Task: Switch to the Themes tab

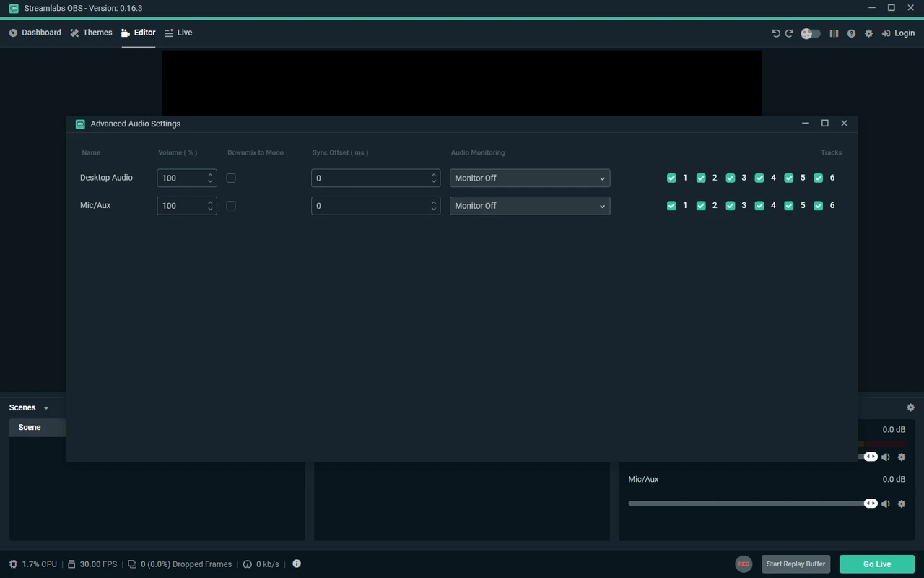Action: [91, 33]
